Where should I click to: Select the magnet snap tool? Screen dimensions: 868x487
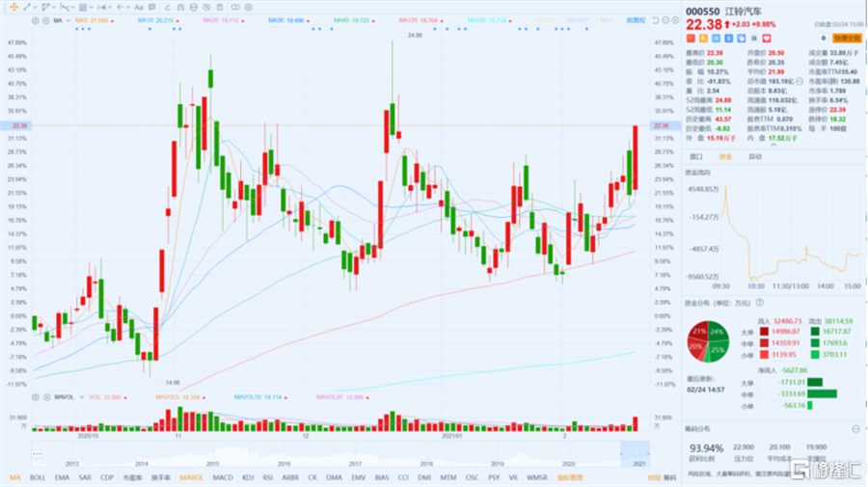point(180,7)
